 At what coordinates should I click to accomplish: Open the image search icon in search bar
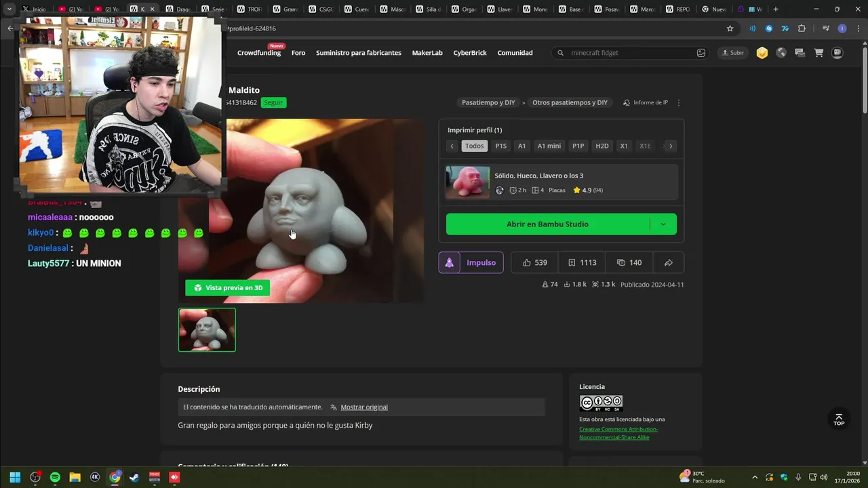[701, 53]
